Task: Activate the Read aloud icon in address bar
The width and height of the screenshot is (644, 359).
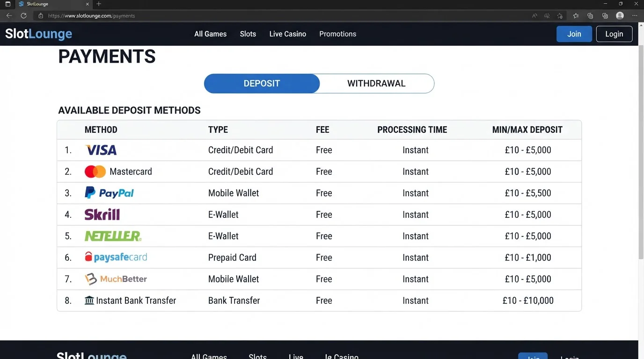Action: 534,15
